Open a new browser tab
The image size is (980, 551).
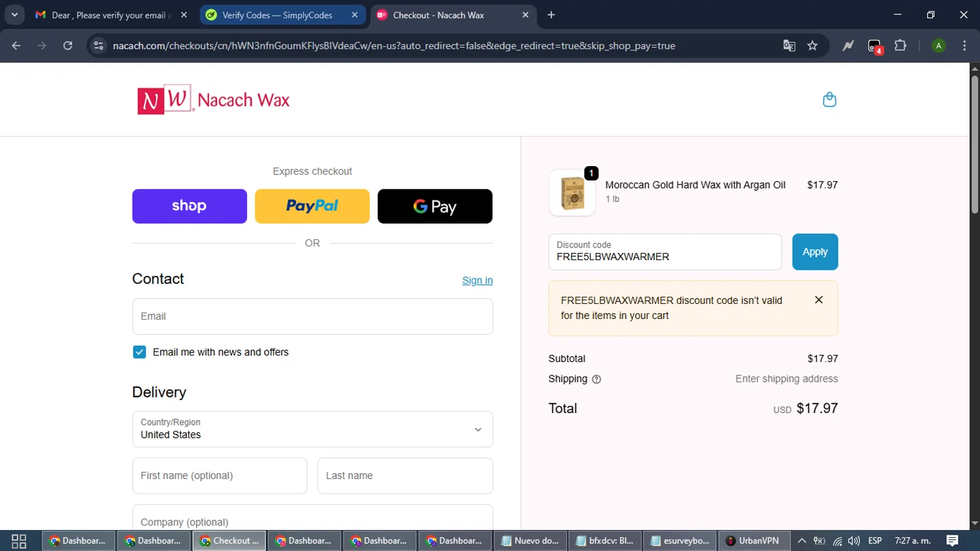coord(551,15)
